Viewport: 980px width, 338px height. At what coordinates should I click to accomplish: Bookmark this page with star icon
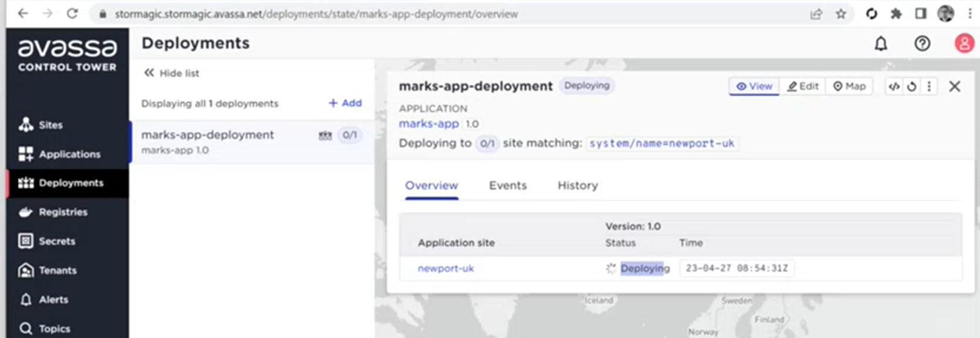pyautogui.click(x=841, y=14)
